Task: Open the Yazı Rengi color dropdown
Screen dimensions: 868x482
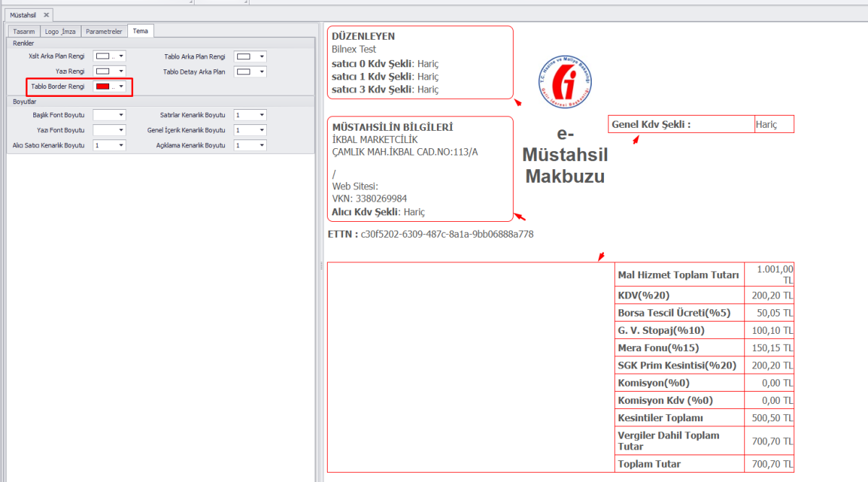Action: [x=121, y=72]
